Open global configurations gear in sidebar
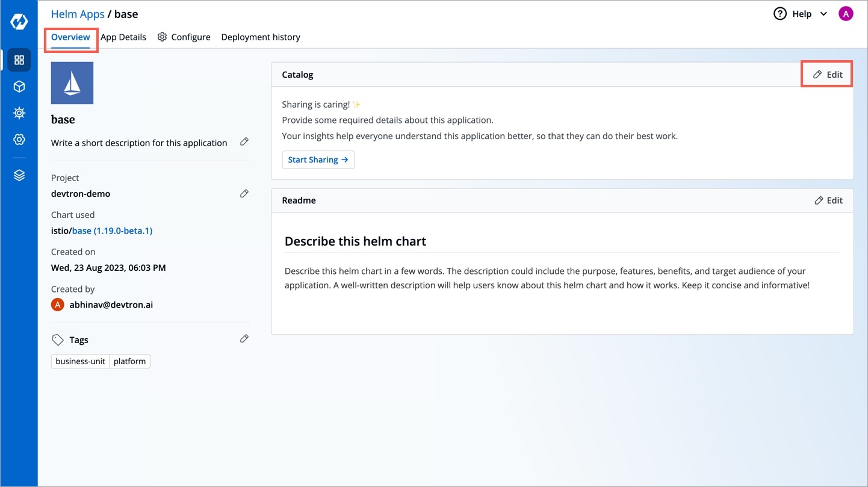 tap(19, 140)
